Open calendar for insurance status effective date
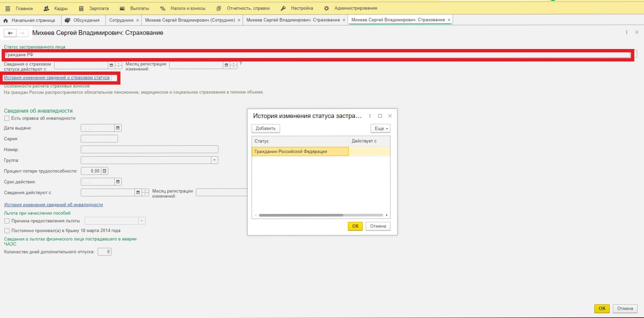 pos(111,65)
